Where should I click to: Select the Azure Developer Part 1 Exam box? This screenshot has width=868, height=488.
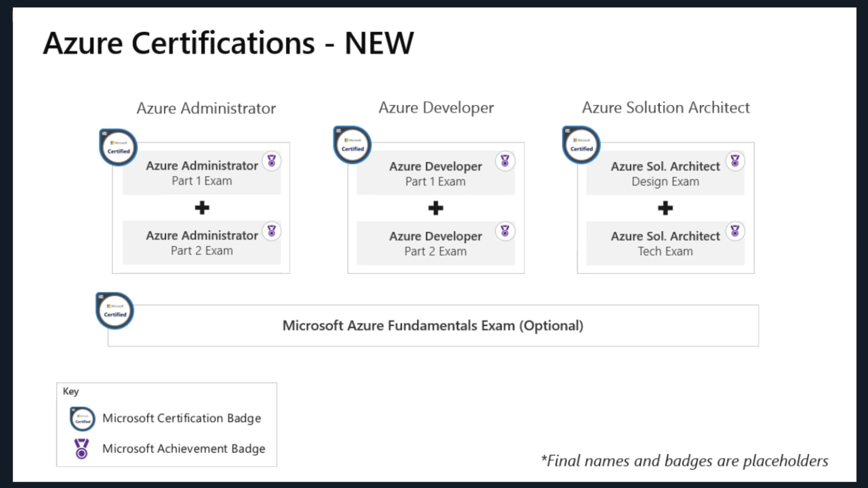[x=436, y=173]
